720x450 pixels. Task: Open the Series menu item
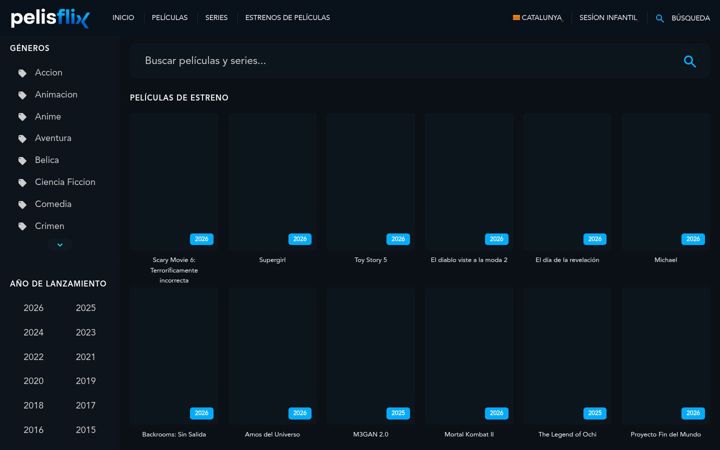click(216, 17)
